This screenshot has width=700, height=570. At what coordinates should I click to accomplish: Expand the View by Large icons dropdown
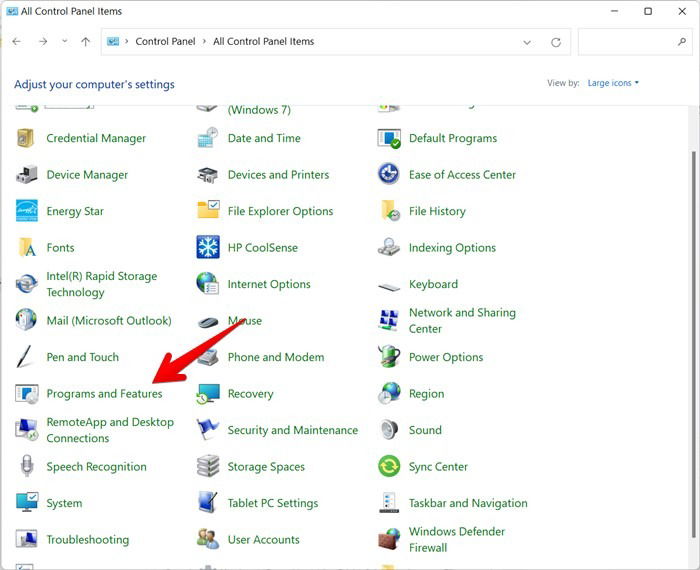pyautogui.click(x=613, y=83)
